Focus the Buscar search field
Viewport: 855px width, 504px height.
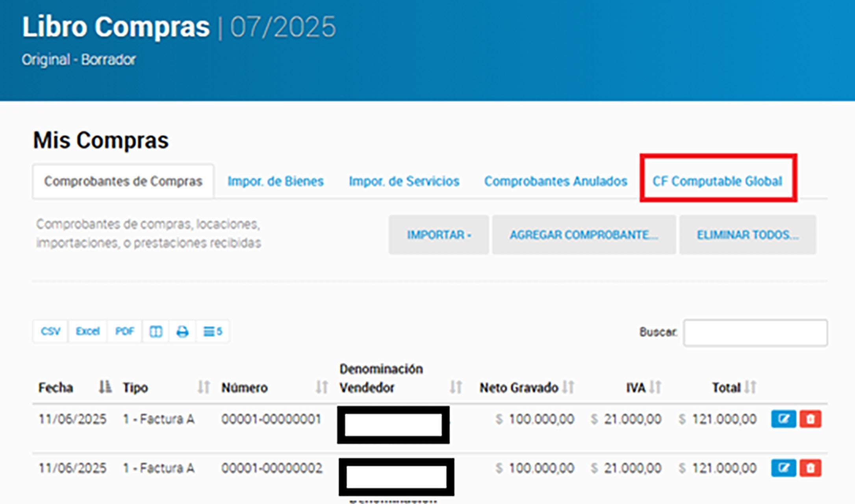pos(755,333)
